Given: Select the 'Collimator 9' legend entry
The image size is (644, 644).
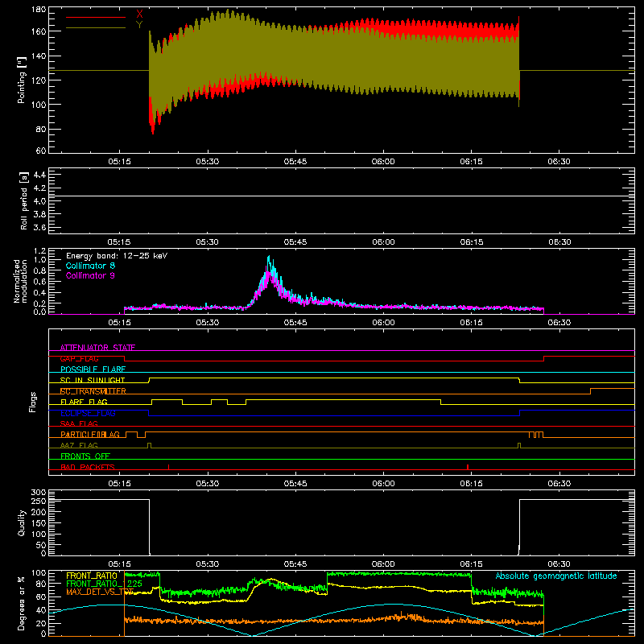Looking at the screenshot, I should click(90, 275).
